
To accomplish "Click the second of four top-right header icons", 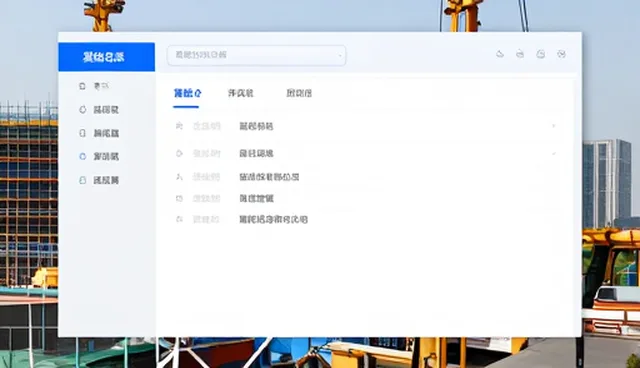I will [520, 54].
